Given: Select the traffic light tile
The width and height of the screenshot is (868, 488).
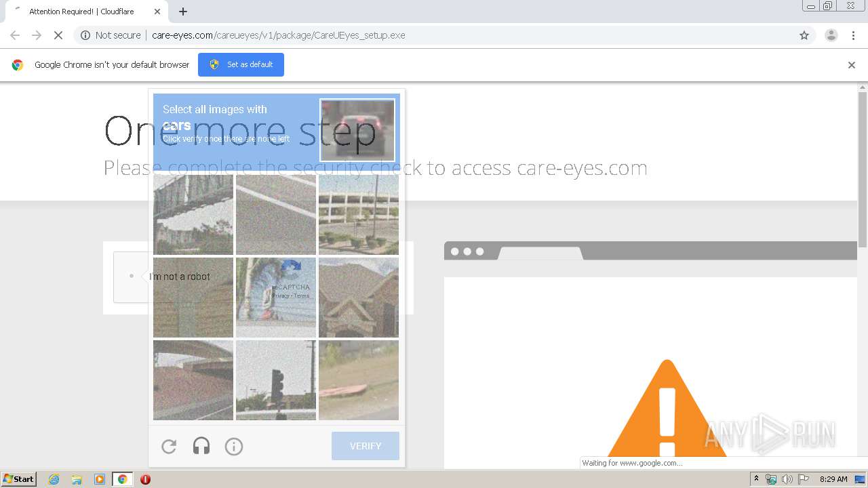Looking at the screenshot, I should click(276, 380).
